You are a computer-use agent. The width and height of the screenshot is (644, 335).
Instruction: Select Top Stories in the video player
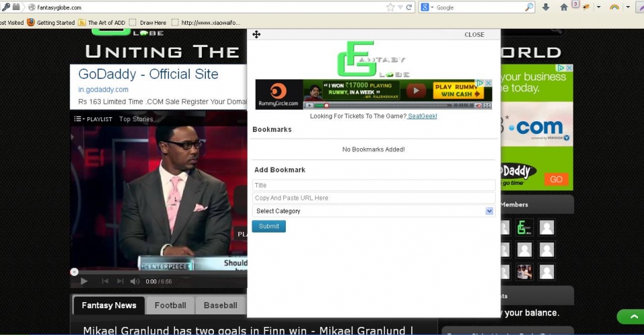tap(136, 119)
